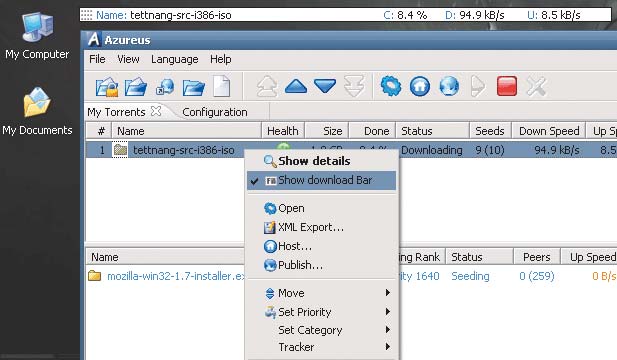This screenshot has height=360, width=617.
Task: Click Seeding status of mozilla torrent
Action: pos(470,276)
